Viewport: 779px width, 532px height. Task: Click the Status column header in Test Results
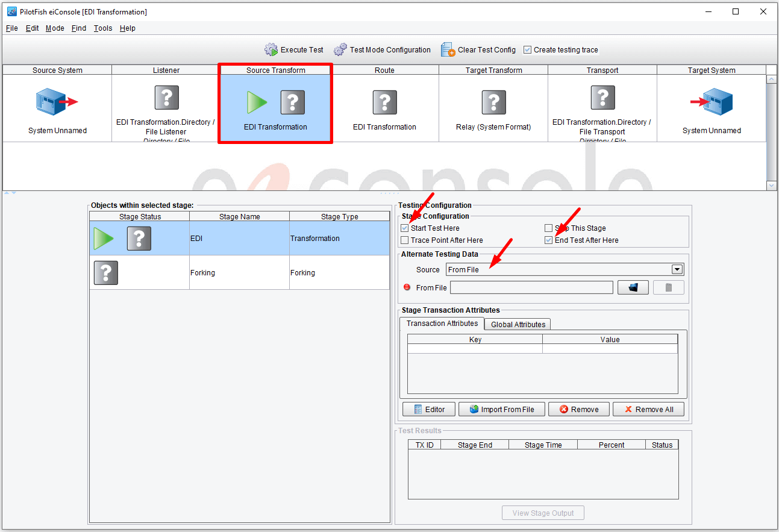pos(662,445)
